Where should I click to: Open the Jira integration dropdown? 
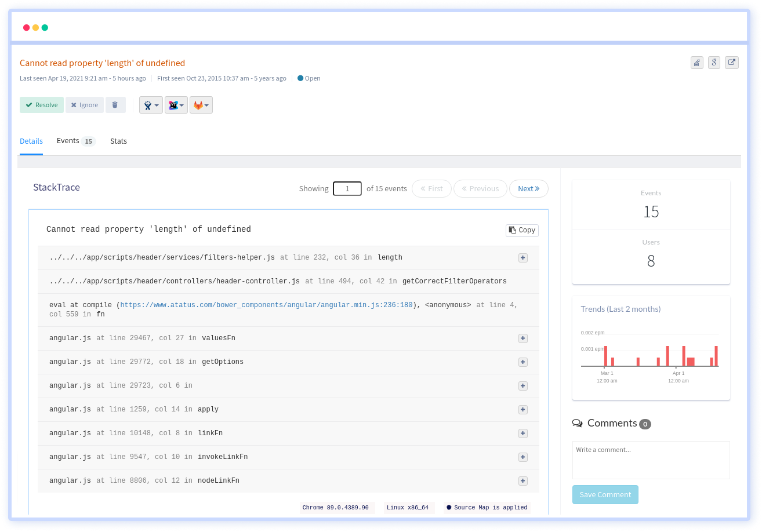click(x=151, y=105)
